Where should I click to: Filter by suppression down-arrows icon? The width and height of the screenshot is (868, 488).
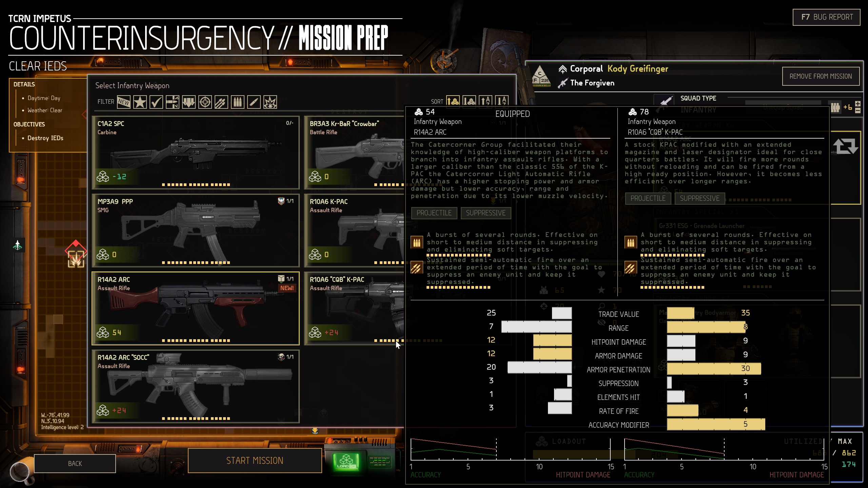click(x=189, y=102)
